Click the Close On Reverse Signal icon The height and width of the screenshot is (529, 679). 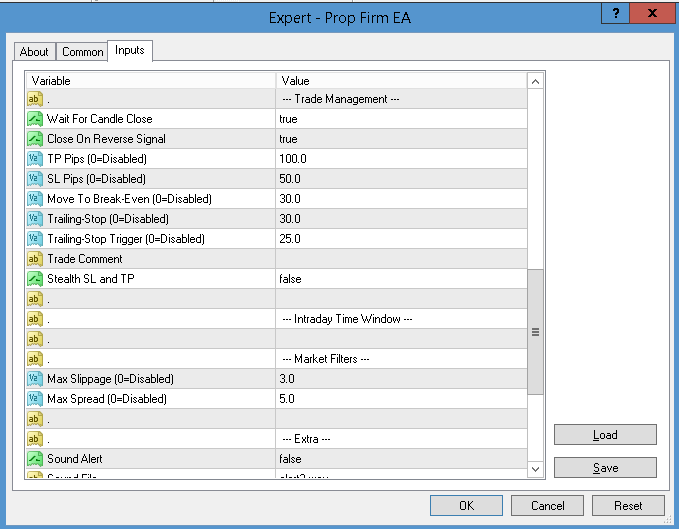coord(34,139)
